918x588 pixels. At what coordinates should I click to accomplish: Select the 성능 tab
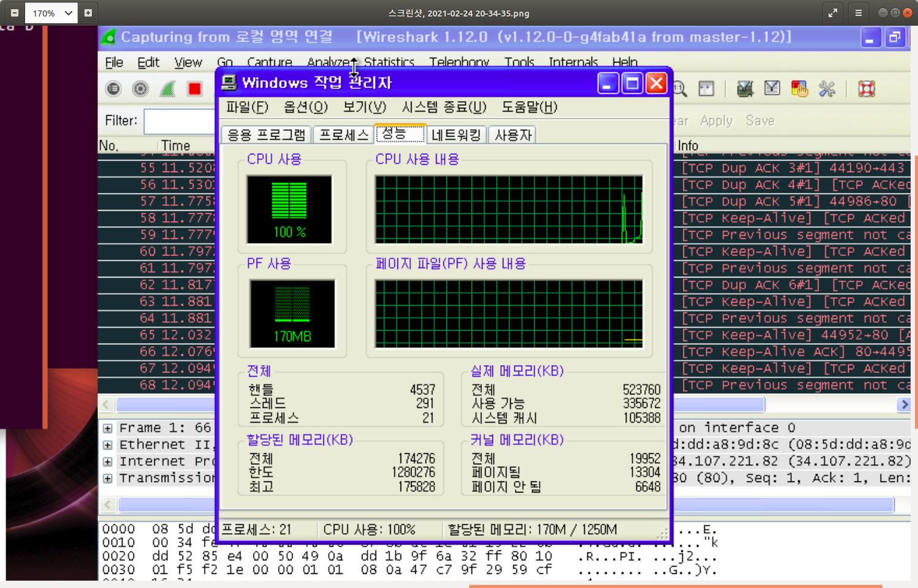(400, 133)
